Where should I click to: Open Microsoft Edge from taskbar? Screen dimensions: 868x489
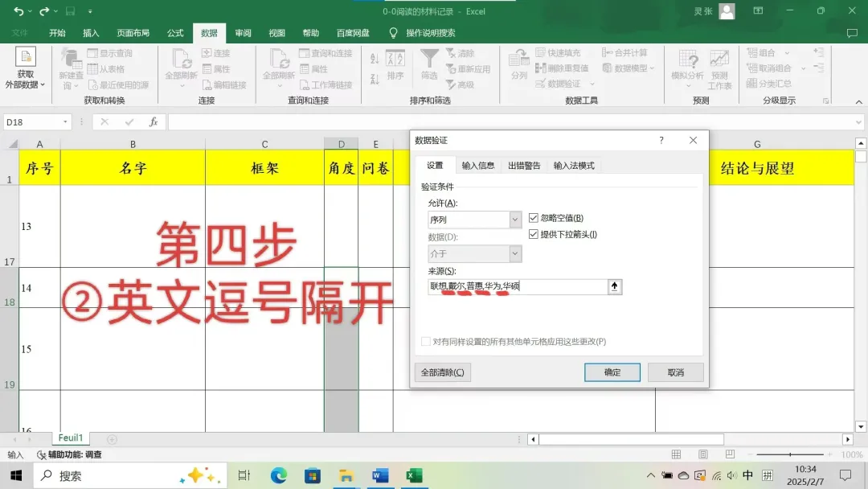pos(278,475)
